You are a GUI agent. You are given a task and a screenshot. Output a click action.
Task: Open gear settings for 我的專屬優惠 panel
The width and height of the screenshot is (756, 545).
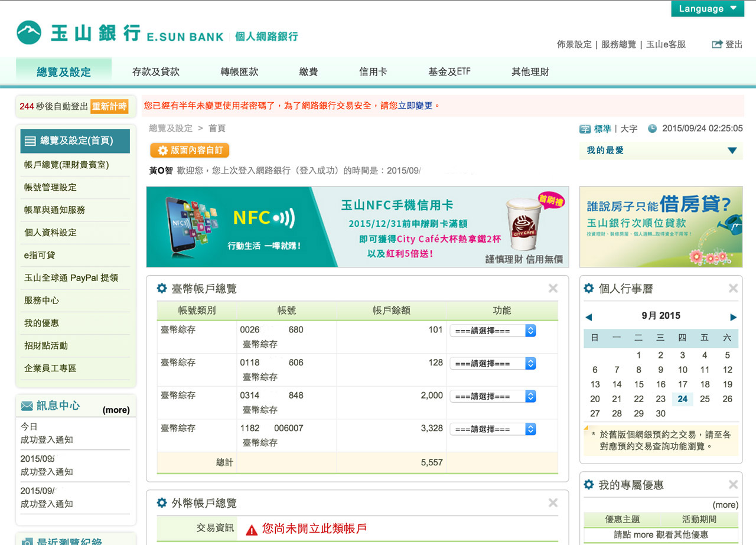coord(589,485)
